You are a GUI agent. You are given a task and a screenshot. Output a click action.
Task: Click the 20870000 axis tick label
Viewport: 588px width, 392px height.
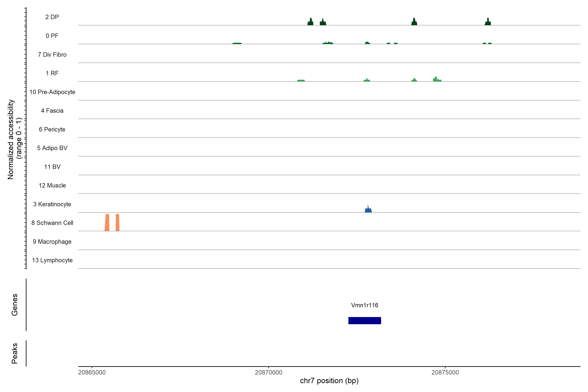tap(269, 372)
